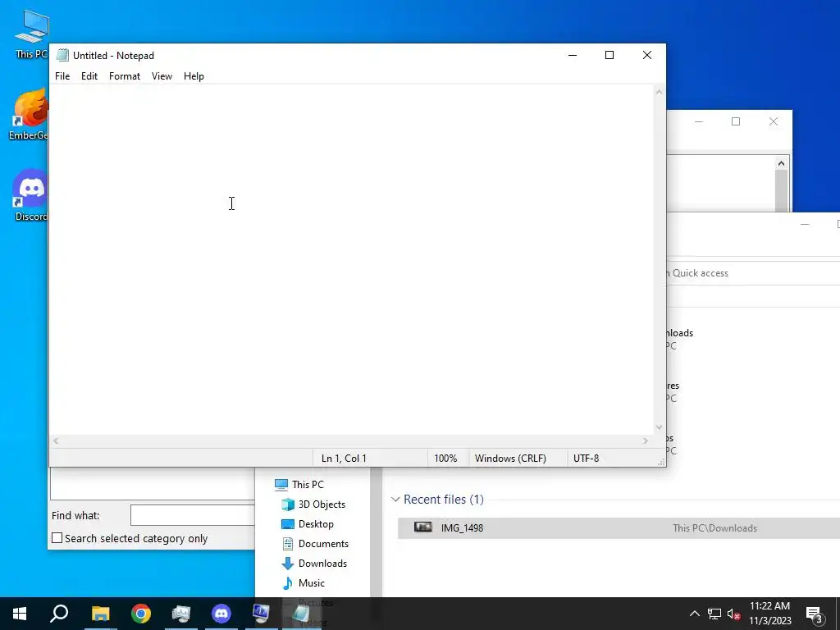Click the This PC\Downloads path text
The width and height of the screenshot is (840, 630).
coord(714,528)
